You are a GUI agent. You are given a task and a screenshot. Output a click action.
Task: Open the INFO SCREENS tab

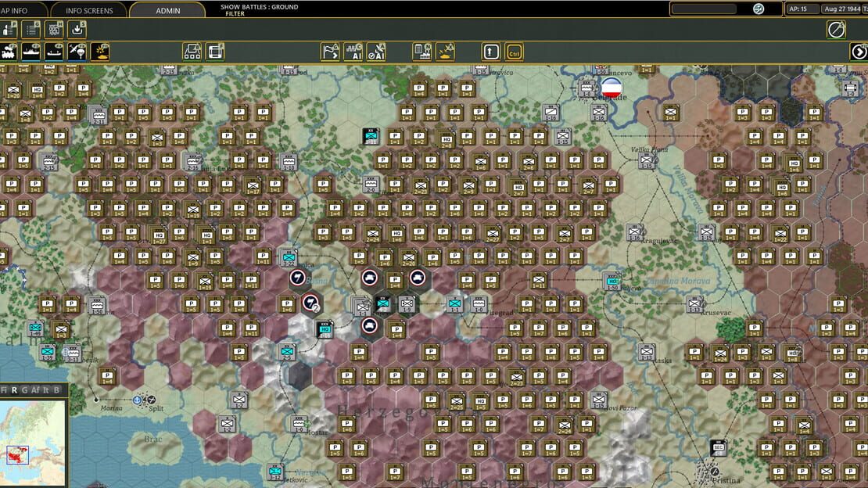point(88,10)
